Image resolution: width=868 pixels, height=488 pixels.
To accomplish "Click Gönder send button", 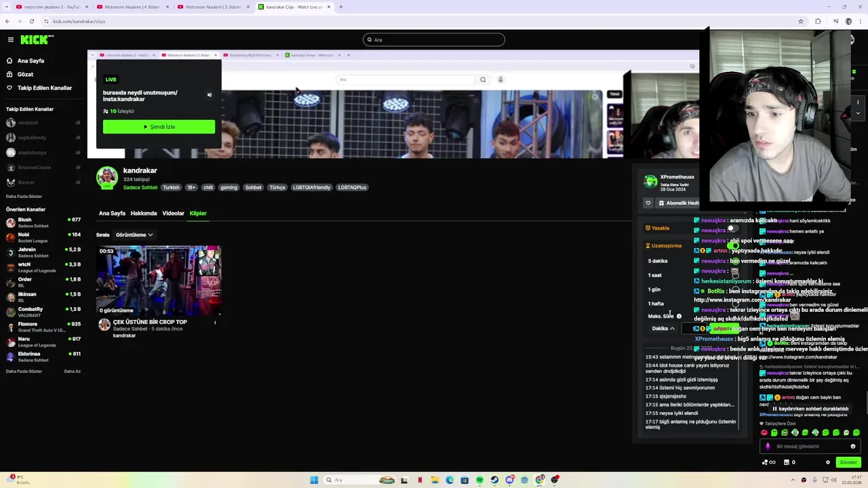I will pos(848,462).
